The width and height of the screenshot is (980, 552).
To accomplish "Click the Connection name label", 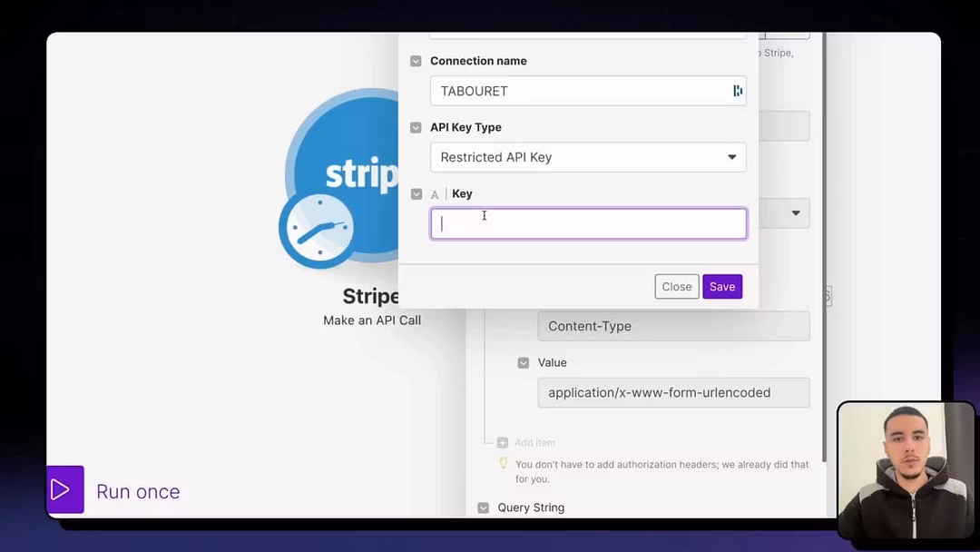I will [x=478, y=61].
